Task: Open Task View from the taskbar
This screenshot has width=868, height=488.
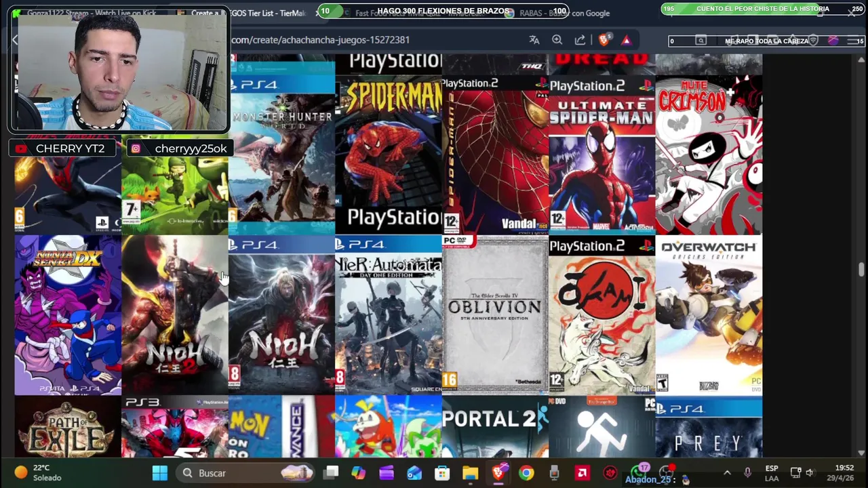Action: pos(331,473)
